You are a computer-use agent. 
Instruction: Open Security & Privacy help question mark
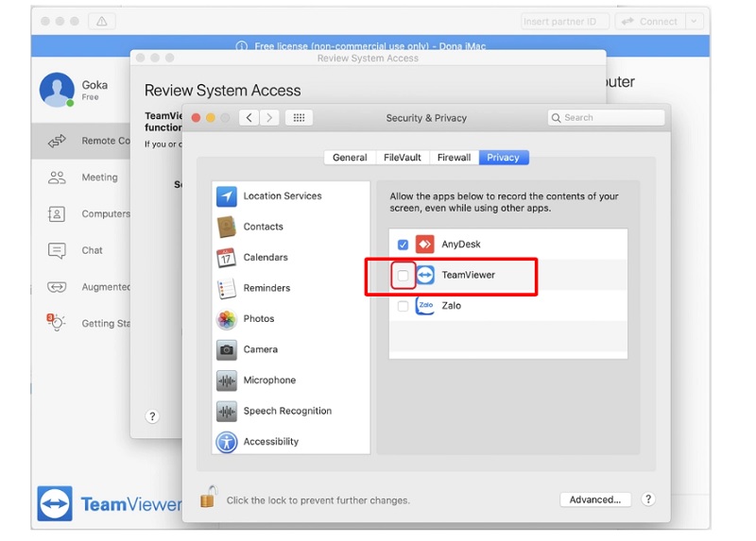click(648, 499)
